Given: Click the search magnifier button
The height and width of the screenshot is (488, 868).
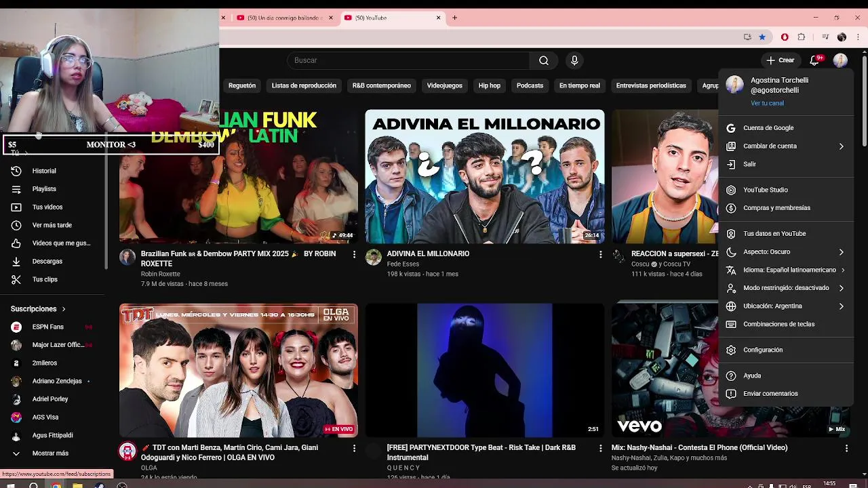Looking at the screenshot, I should (544, 60).
